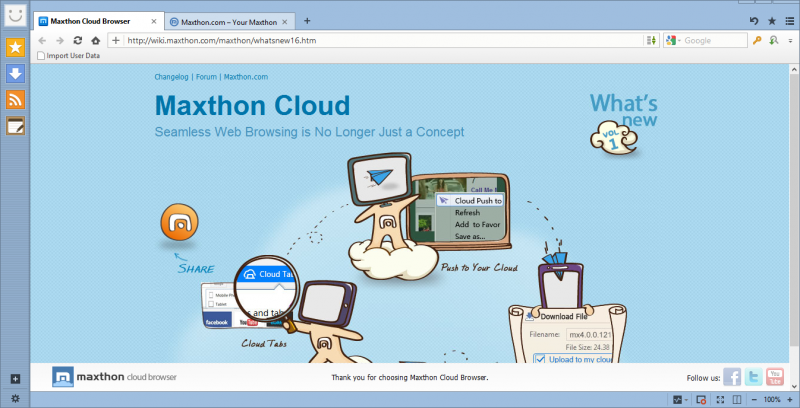Click the 100% zoom level text
This screenshot has width=800, height=408.
pyautogui.click(x=772, y=399)
